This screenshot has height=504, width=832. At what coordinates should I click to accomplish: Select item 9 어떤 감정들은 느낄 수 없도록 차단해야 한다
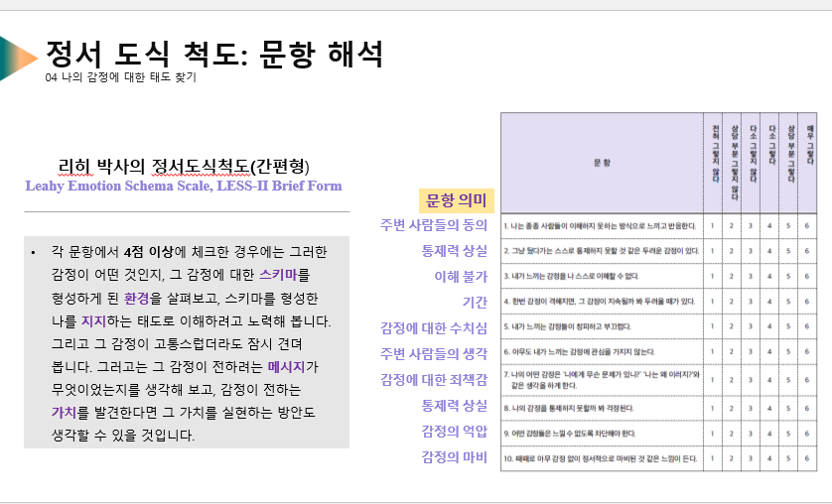click(569, 434)
